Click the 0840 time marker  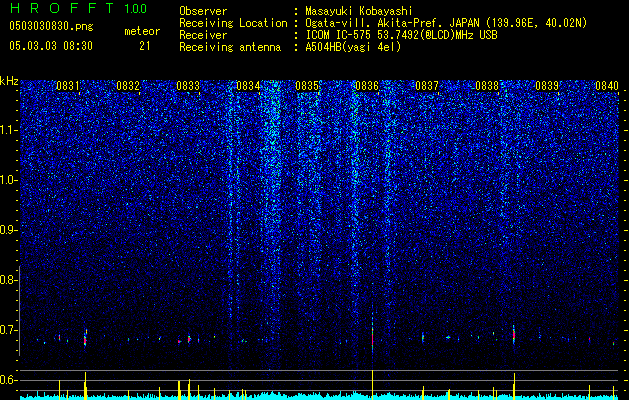[607, 86]
